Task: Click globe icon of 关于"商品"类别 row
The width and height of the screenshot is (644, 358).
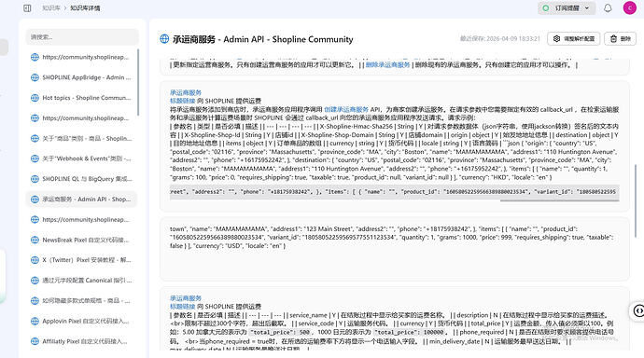Action: click(35, 139)
